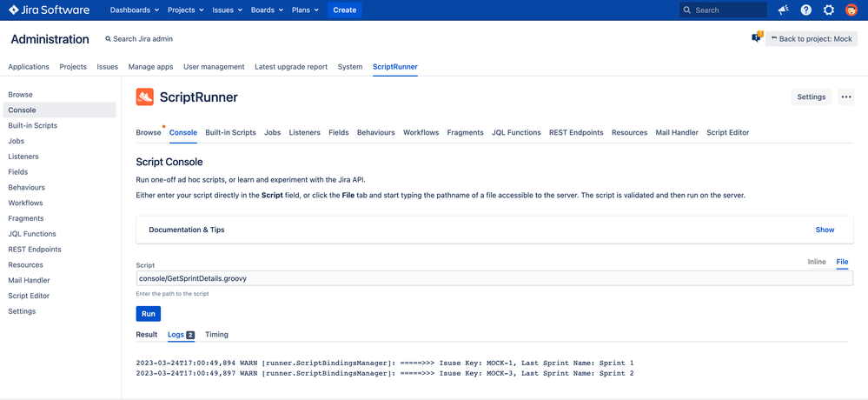This screenshot has height=400, width=868.
Task: Open the Latest upgrade report tab
Action: coord(291,66)
